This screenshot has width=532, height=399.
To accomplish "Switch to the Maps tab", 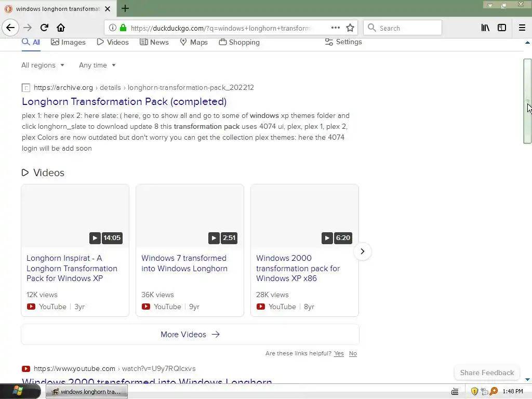I will [194, 43].
